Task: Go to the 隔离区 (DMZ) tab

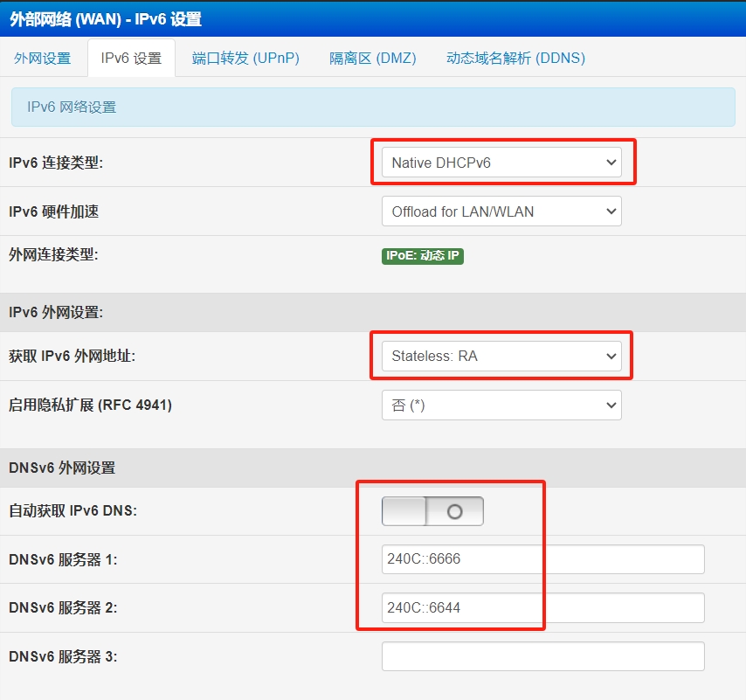Action: point(372,58)
